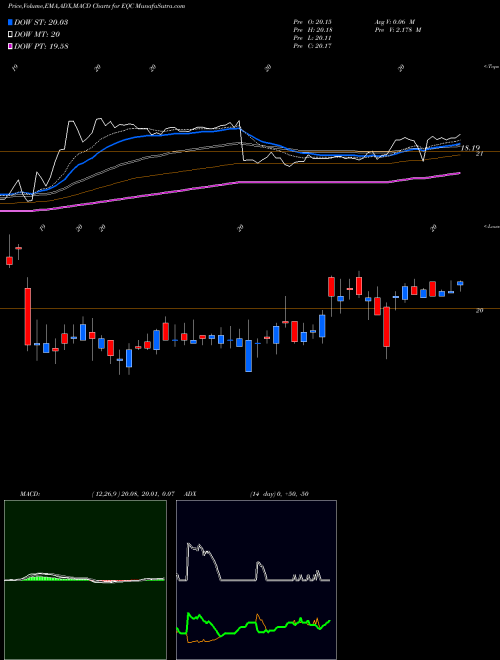Screen dimensions: 500x660
Task: Click the 'Pre V: 2.178 M' value
Action: coord(397,30)
